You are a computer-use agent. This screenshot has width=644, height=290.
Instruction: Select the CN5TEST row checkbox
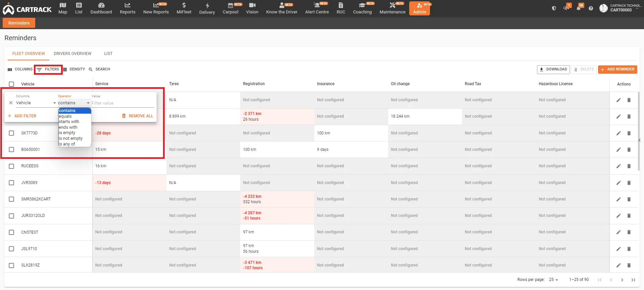point(11,232)
